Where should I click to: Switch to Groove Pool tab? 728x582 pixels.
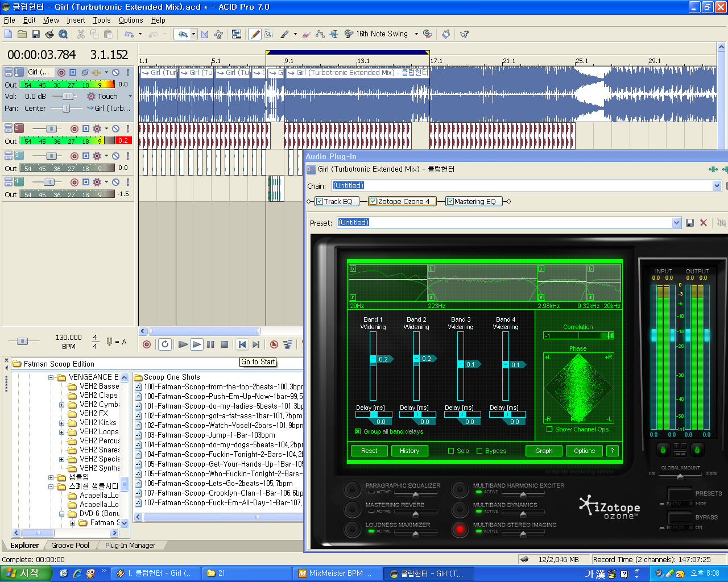(70, 545)
